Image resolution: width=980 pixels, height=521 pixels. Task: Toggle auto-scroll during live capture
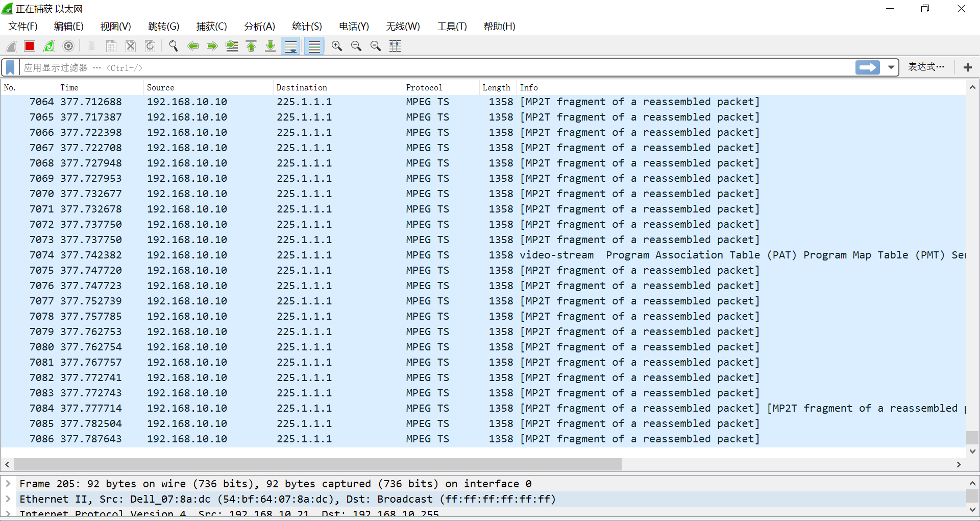coord(291,46)
